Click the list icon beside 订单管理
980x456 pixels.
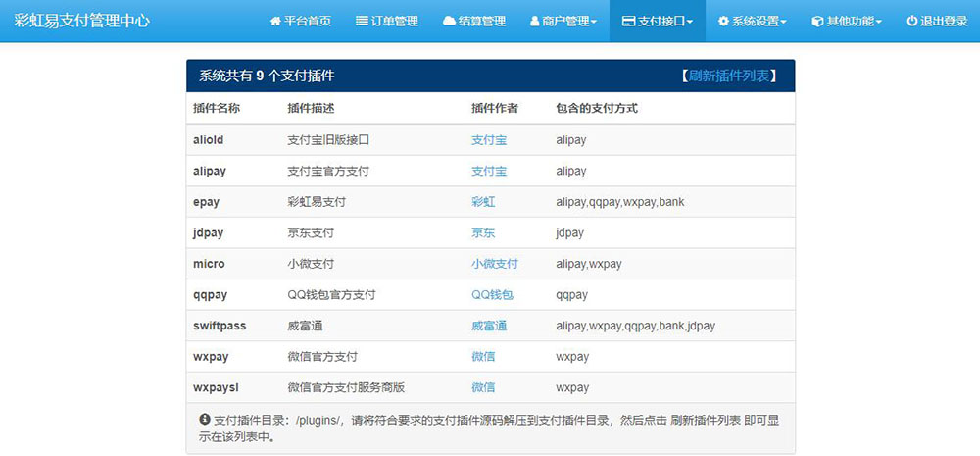pyautogui.click(x=362, y=22)
